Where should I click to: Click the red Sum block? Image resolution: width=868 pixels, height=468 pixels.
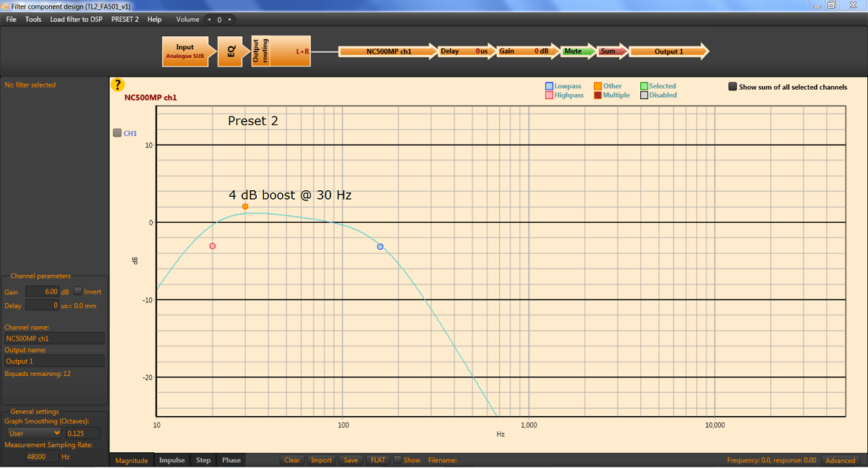(x=612, y=51)
